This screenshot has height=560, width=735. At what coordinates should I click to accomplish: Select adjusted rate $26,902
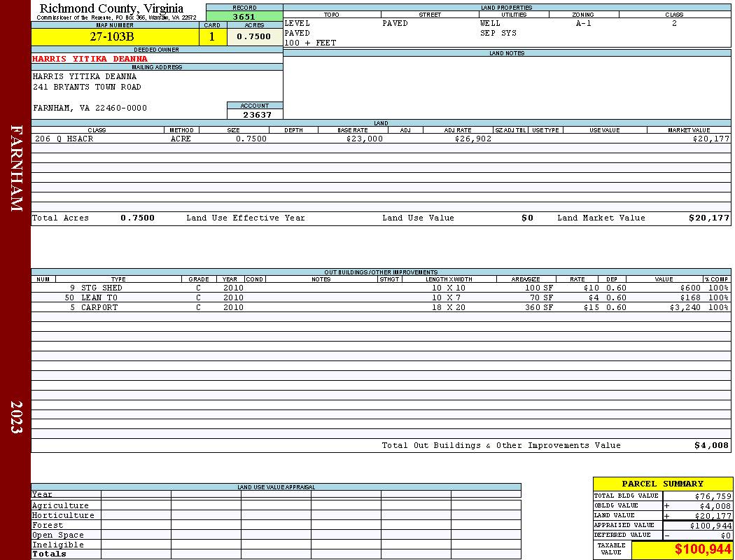tap(473, 139)
